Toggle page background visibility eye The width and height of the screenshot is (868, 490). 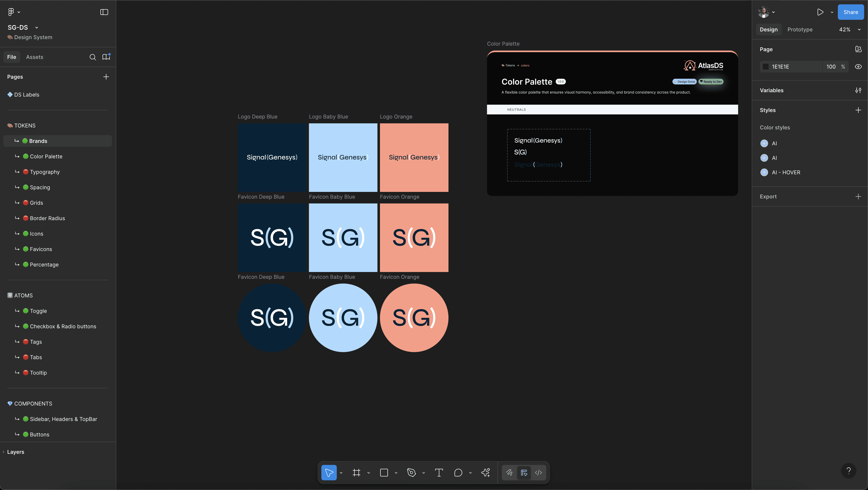858,67
